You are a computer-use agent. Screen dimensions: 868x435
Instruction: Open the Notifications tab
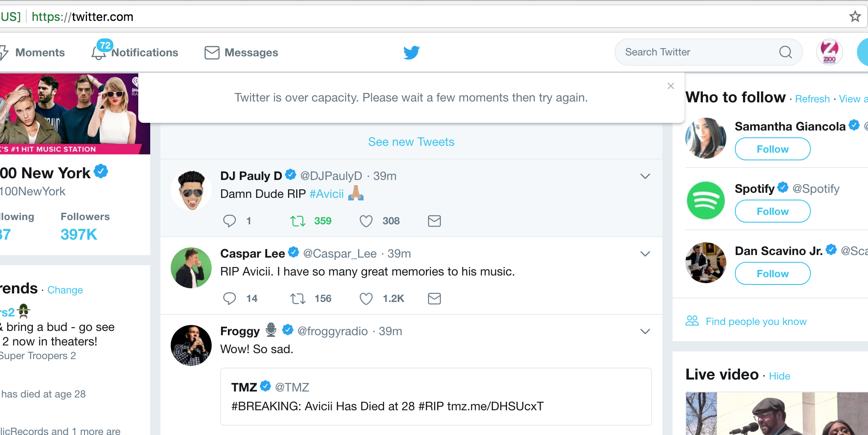click(x=136, y=52)
